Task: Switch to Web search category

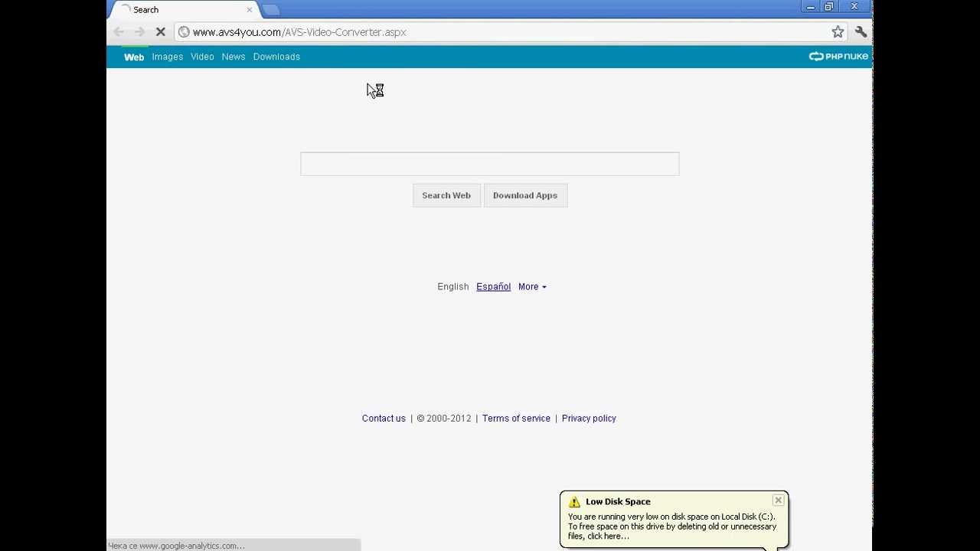Action: [134, 57]
